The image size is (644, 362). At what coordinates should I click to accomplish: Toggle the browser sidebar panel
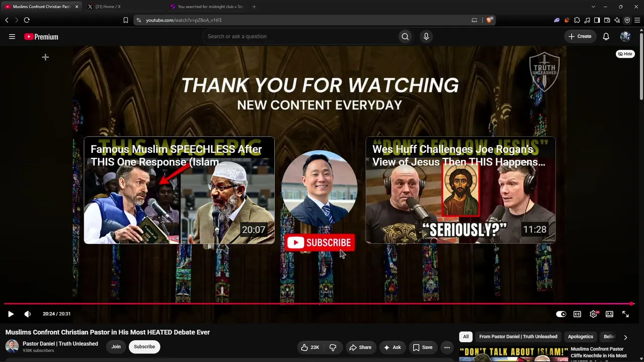[597, 20]
